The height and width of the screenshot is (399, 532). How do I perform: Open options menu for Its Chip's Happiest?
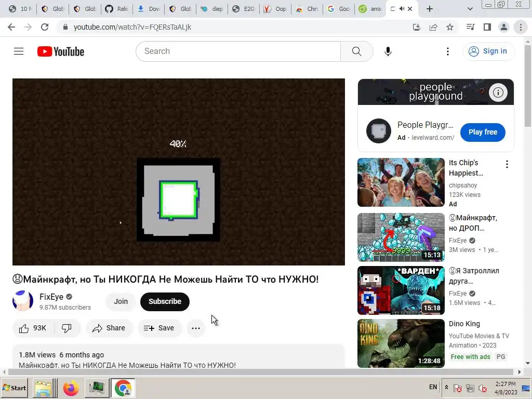coord(507,164)
